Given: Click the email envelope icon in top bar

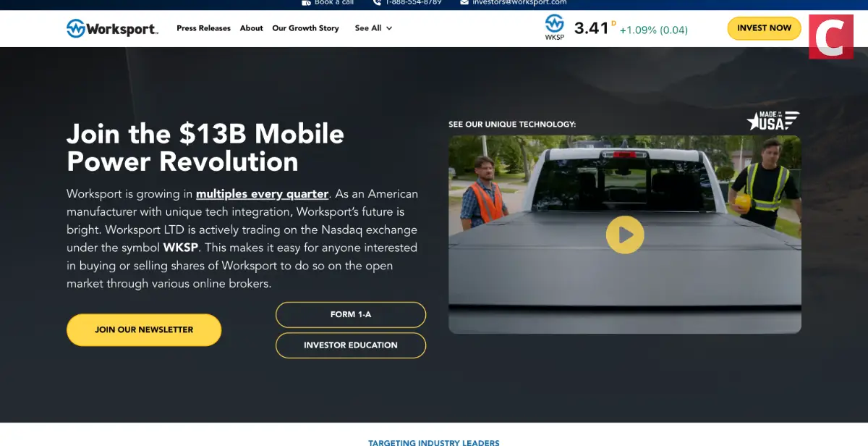Looking at the screenshot, I should point(464,2).
